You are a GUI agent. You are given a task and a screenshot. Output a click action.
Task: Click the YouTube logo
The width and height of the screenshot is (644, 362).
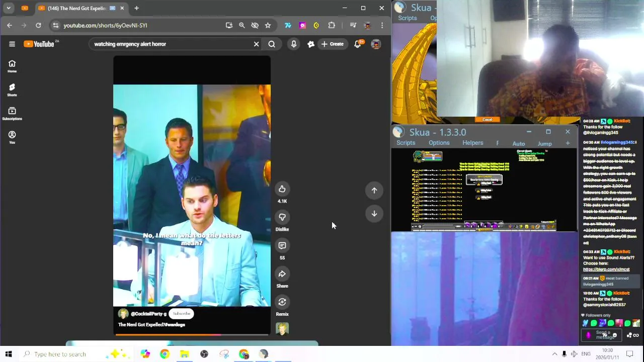click(x=39, y=44)
